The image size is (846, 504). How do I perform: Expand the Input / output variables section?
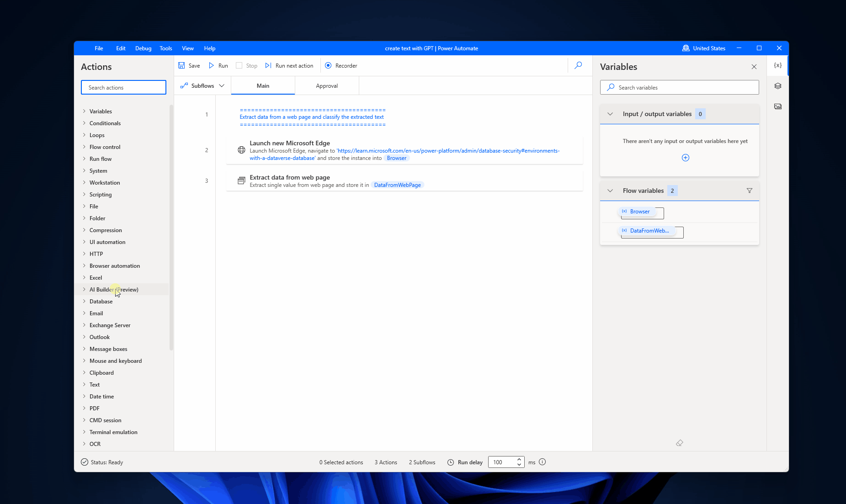(x=610, y=114)
